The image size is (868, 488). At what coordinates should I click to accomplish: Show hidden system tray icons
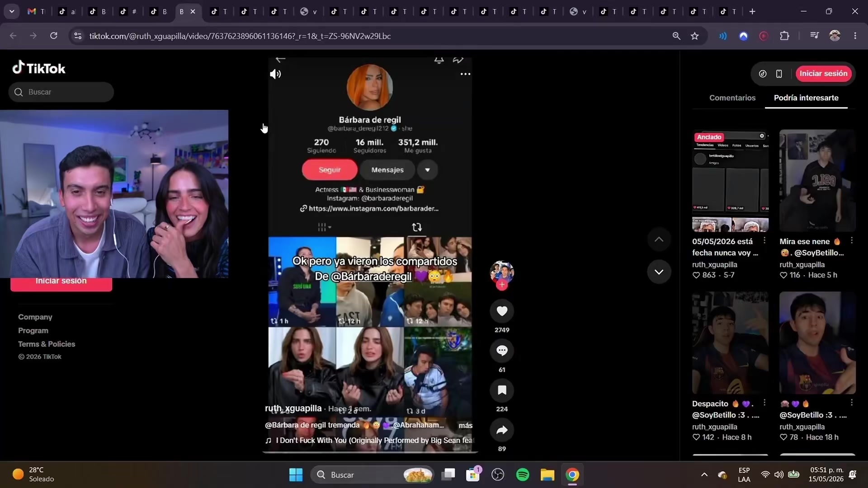click(704, 474)
